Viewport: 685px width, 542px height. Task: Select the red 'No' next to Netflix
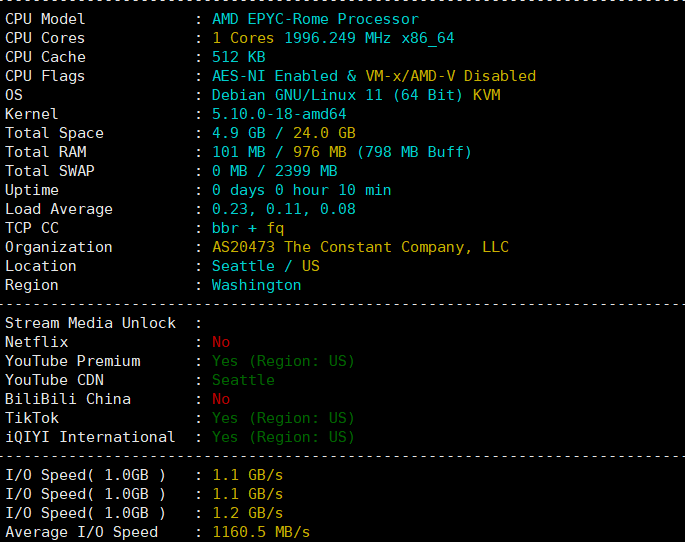click(221, 342)
